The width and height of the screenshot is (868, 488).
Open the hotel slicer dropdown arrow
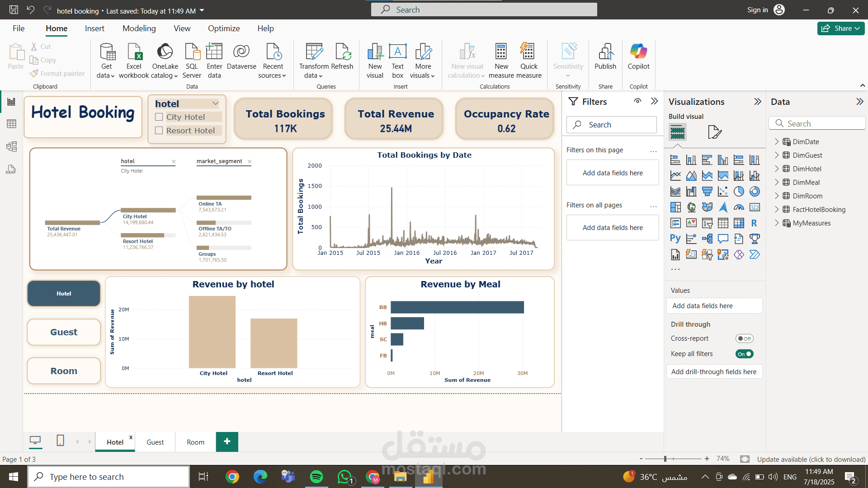[x=215, y=103]
